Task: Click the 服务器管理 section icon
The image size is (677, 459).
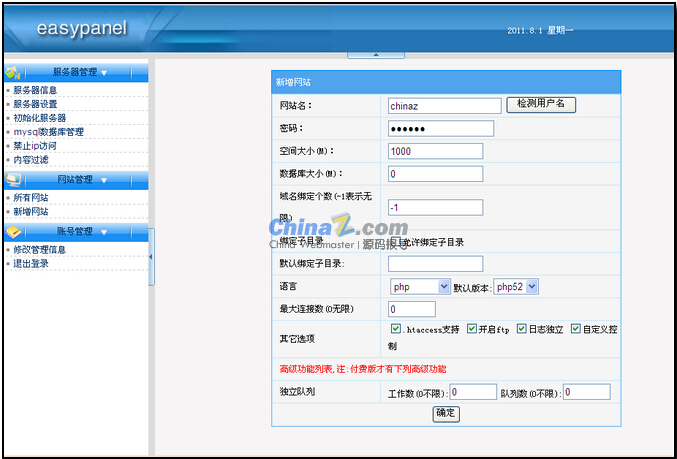Action: click(14, 72)
